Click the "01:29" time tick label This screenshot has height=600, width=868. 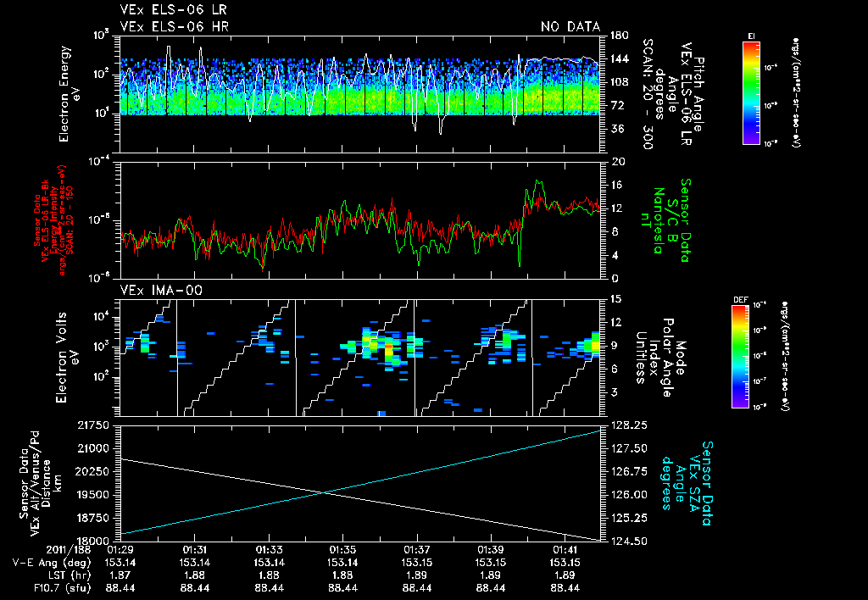[x=120, y=550]
